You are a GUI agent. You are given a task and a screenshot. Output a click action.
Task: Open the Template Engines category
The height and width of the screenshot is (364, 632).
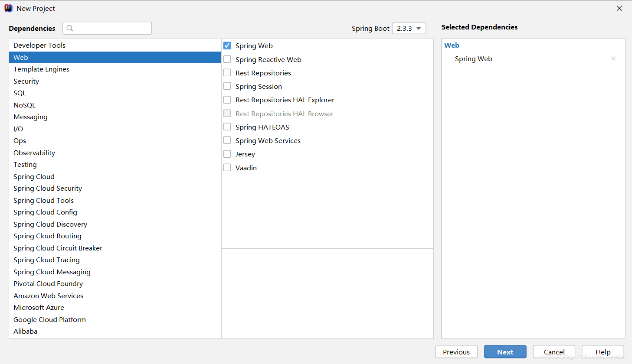[x=115, y=69]
